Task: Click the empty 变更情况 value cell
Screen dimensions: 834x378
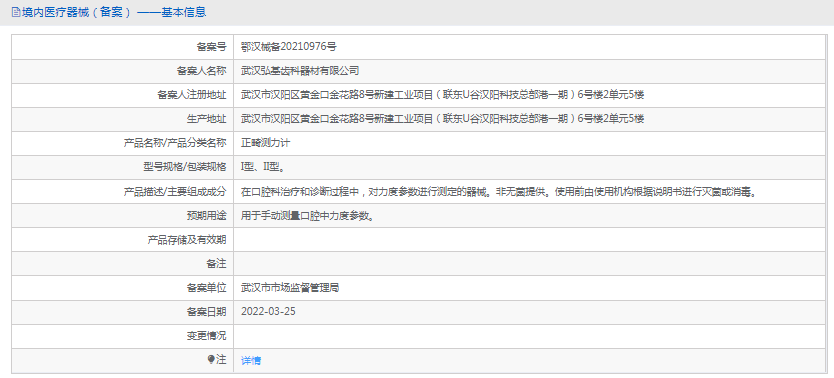Action: coord(530,336)
